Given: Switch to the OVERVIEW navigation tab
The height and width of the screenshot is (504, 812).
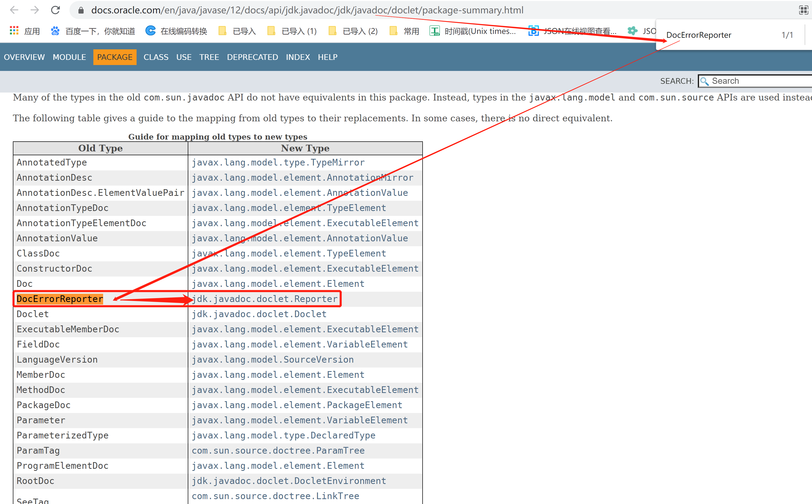Looking at the screenshot, I should 24,57.
